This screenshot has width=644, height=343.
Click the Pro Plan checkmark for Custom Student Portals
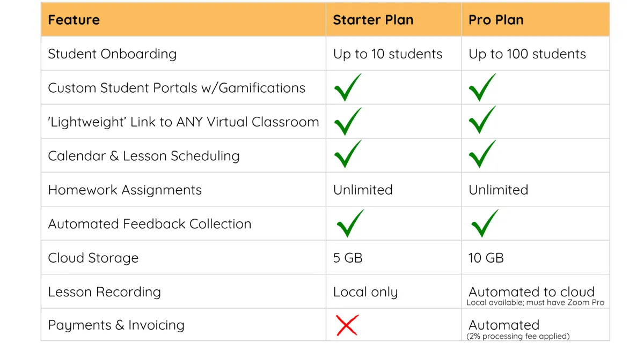click(x=482, y=87)
